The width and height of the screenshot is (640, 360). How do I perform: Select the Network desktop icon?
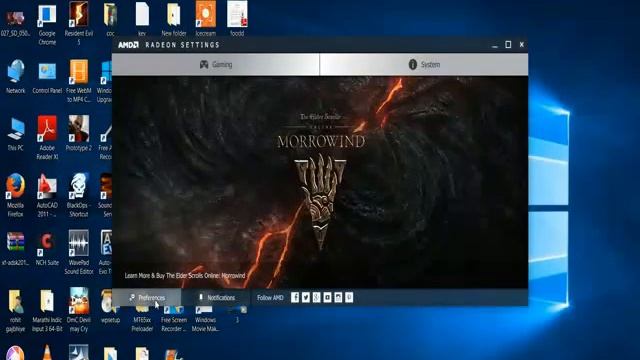click(16, 77)
